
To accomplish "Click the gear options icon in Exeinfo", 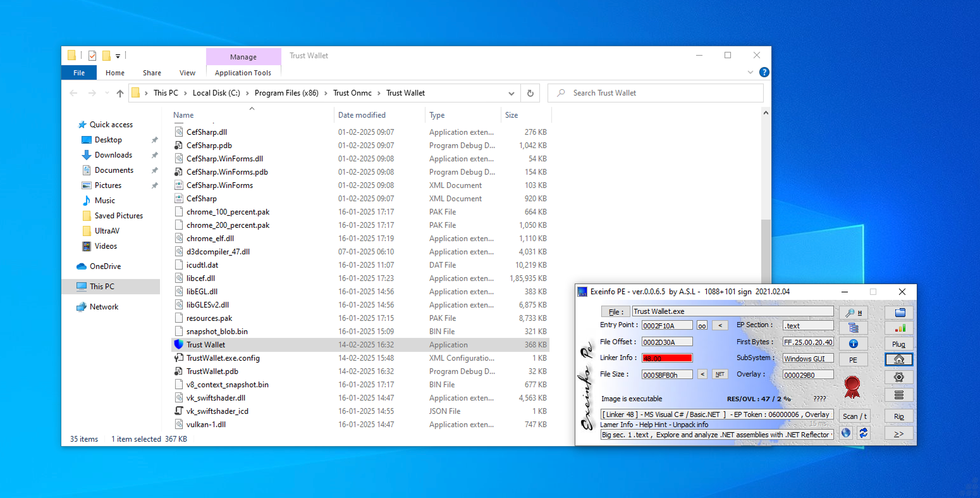I will (899, 377).
